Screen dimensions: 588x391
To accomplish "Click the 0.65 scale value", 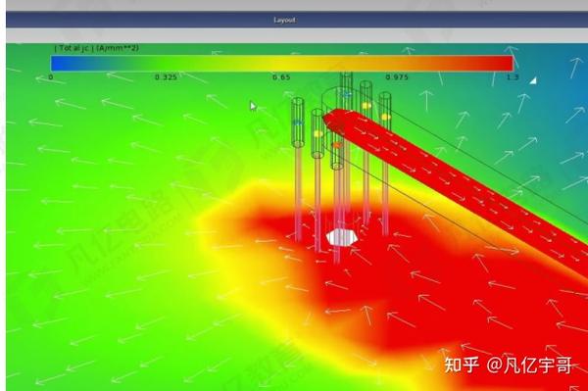I will coord(281,77).
